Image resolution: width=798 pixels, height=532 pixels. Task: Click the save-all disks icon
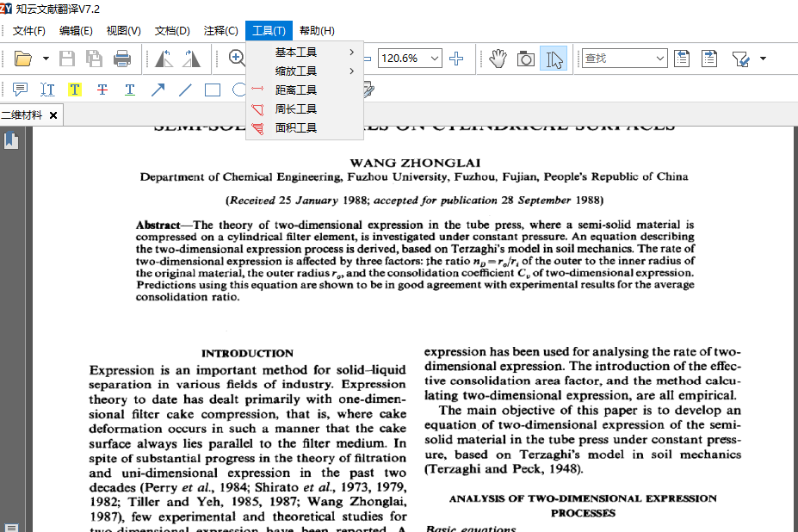click(94, 59)
